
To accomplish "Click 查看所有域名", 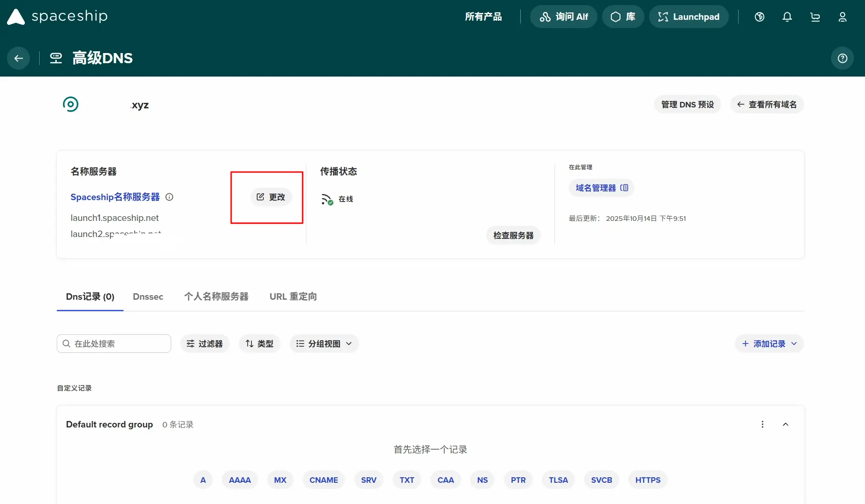I will [x=767, y=105].
